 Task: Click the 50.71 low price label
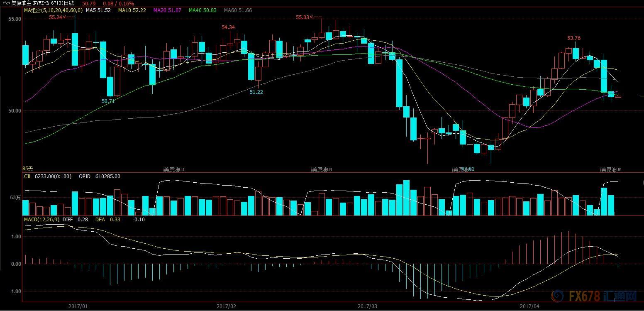[x=108, y=101]
